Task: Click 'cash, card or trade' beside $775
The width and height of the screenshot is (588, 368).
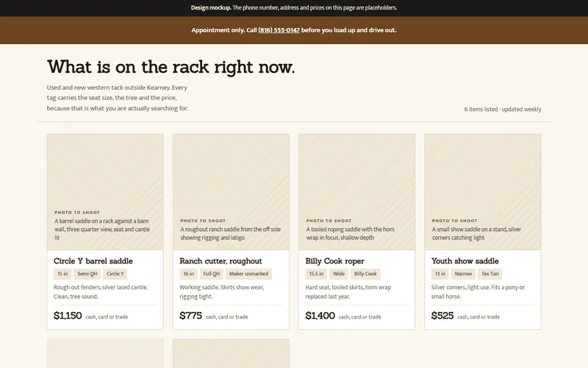Action: [x=226, y=317]
